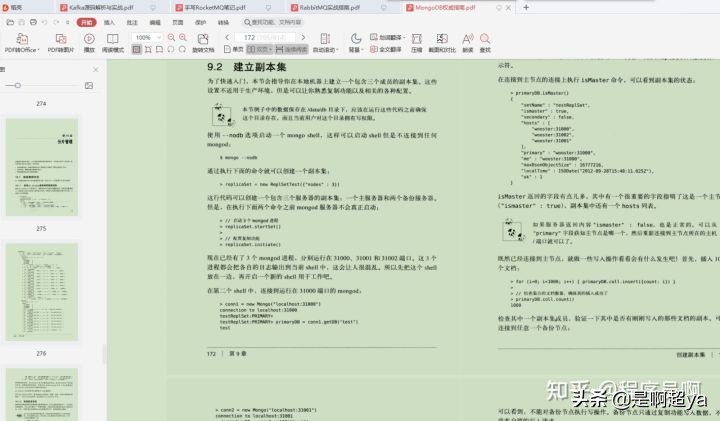Screen dimensions: 720x421
Task: Click the print icon in quick toolbar
Action: (33, 22)
